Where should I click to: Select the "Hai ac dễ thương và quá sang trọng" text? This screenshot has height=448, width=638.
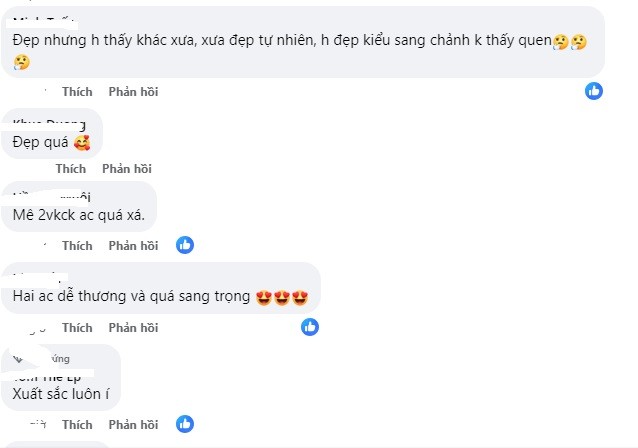click(133, 298)
